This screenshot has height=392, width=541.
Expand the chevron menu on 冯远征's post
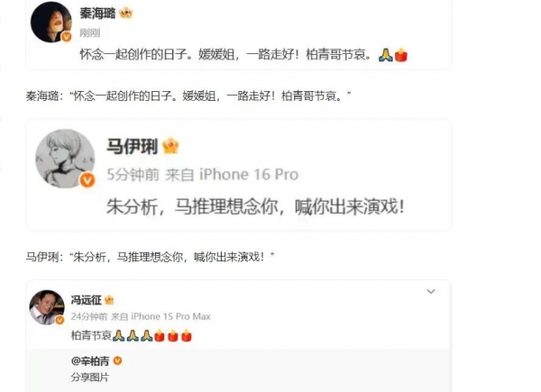431,292
